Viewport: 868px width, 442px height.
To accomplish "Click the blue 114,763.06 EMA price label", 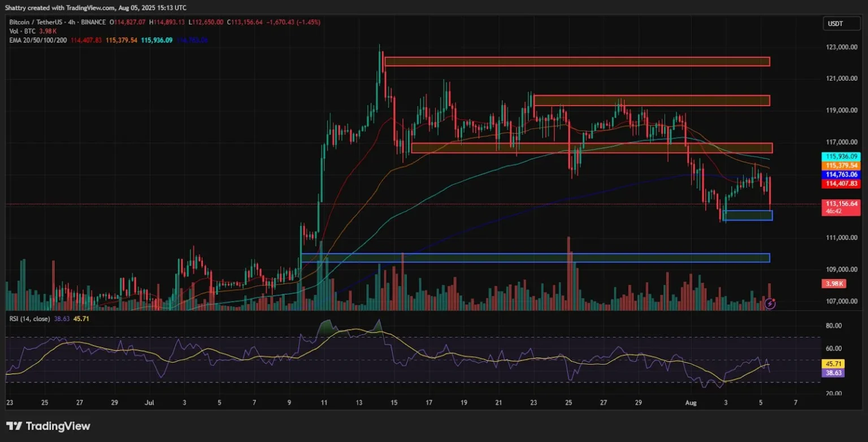I will [x=841, y=175].
